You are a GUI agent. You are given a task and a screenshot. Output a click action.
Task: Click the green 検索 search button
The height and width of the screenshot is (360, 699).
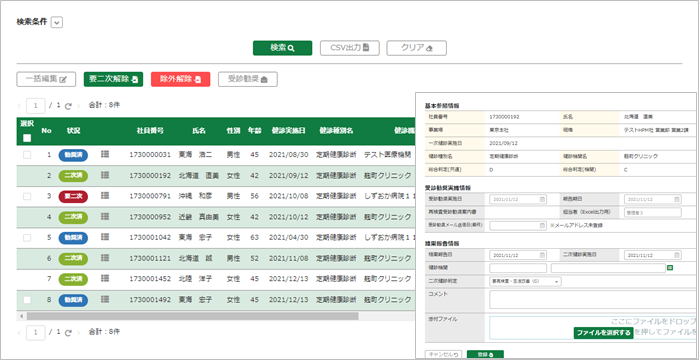283,48
